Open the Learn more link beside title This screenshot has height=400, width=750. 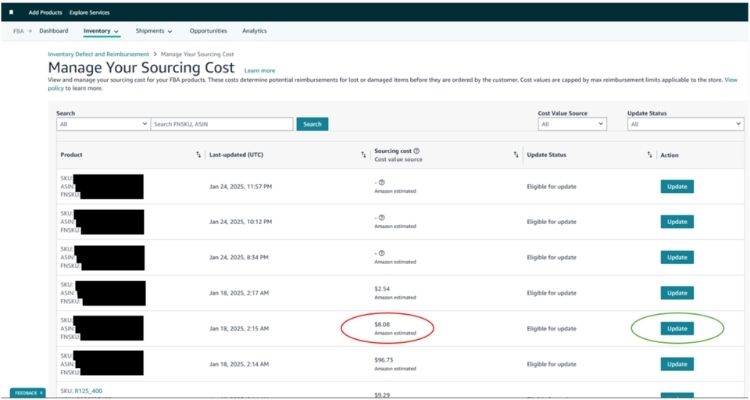[x=260, y=70]
